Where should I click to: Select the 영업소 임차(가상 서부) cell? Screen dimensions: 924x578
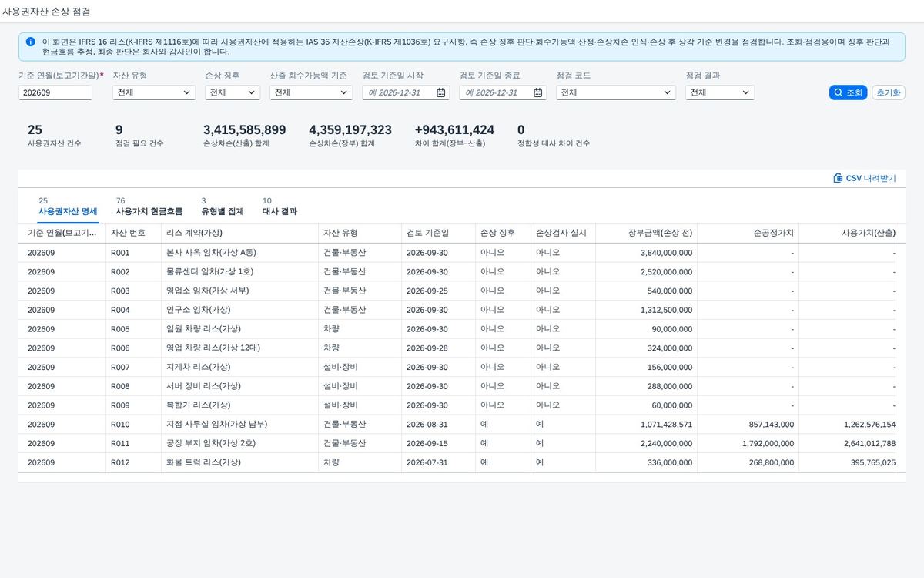click(240, 291)
